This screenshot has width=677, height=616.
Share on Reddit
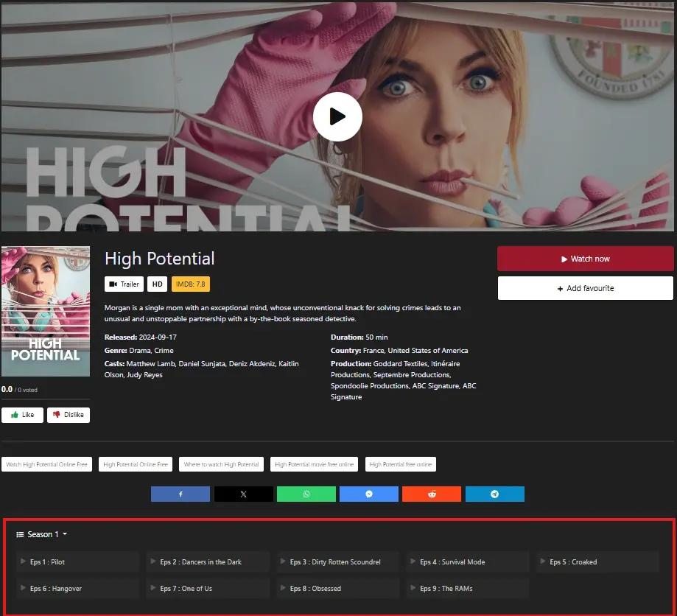click(432, 494)
